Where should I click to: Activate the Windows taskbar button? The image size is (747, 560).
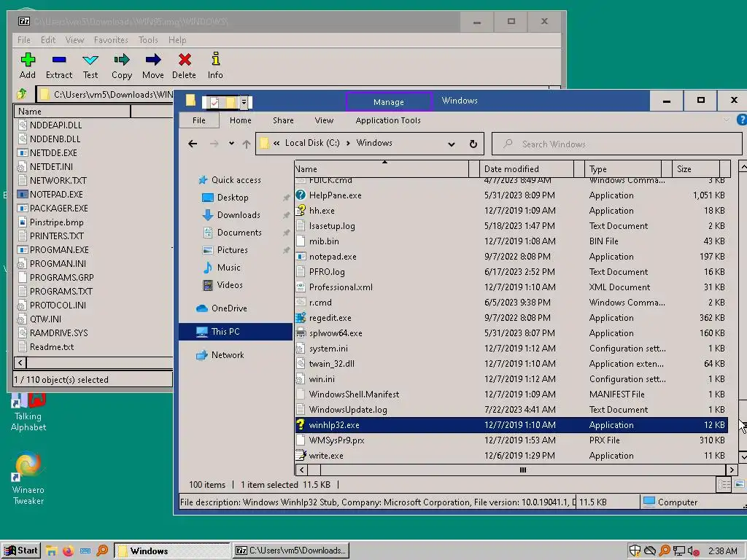pyautogui.click(x=172, y=551)
